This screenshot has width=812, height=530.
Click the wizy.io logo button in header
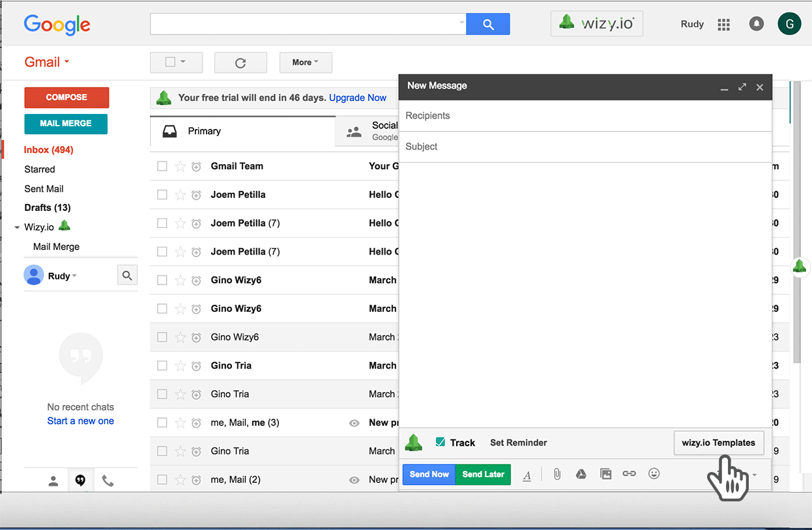coord(597,23)
